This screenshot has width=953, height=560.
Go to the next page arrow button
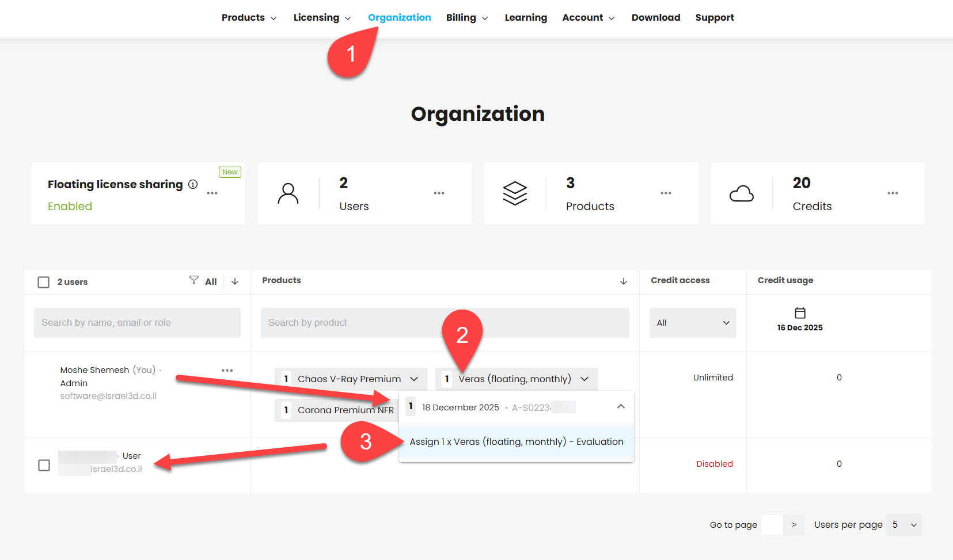pos(794,525)
